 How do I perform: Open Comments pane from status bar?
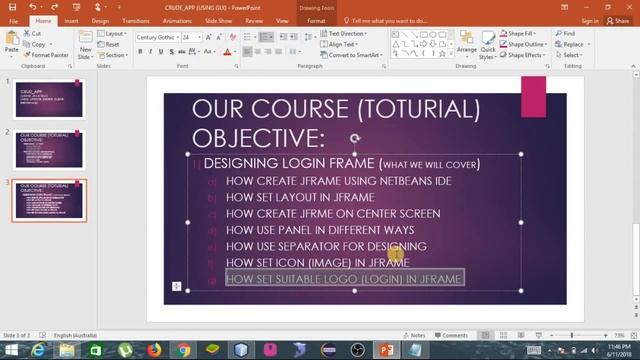coord(451,335)
